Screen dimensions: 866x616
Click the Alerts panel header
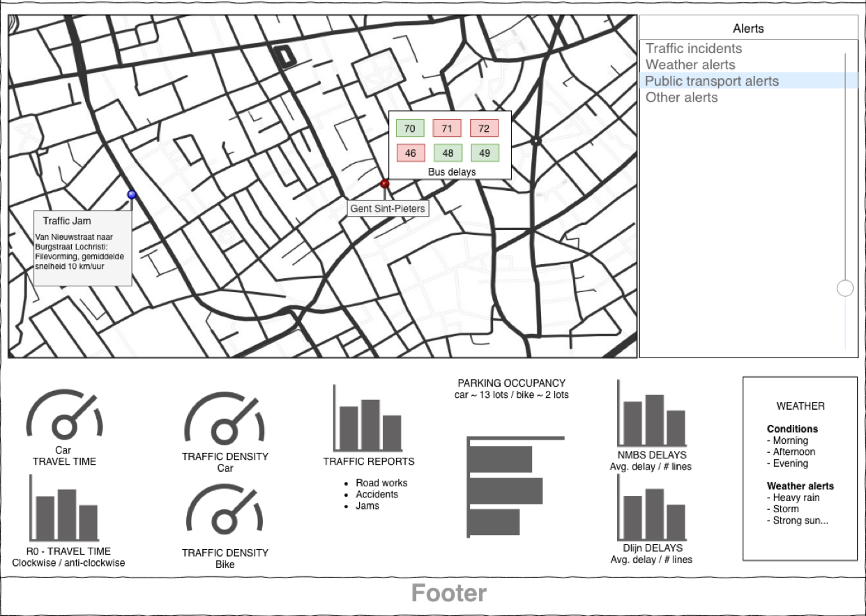tap(748, 28)
